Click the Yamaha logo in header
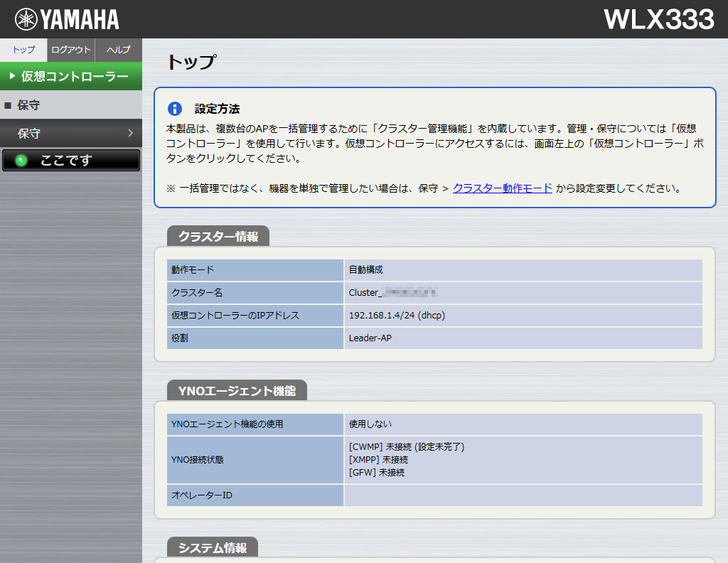This screenshot has width=728, height=563. pos(67,19)
